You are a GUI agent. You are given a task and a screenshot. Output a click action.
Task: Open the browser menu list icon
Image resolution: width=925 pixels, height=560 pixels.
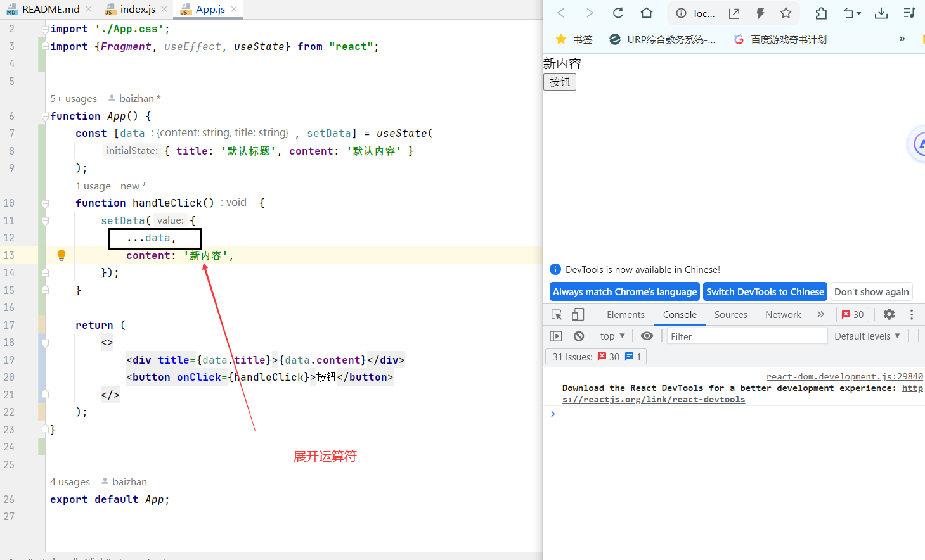(909, 13)
